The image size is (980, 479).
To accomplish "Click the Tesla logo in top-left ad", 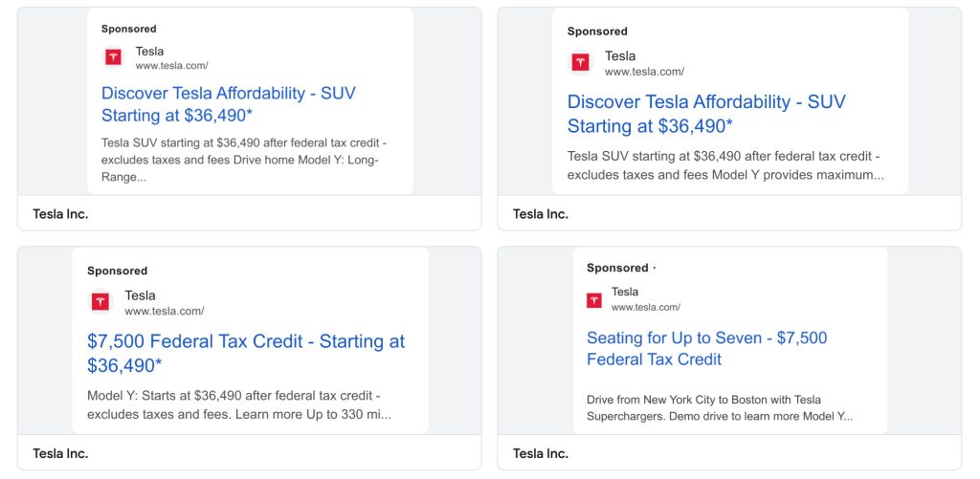I will 114,57.
